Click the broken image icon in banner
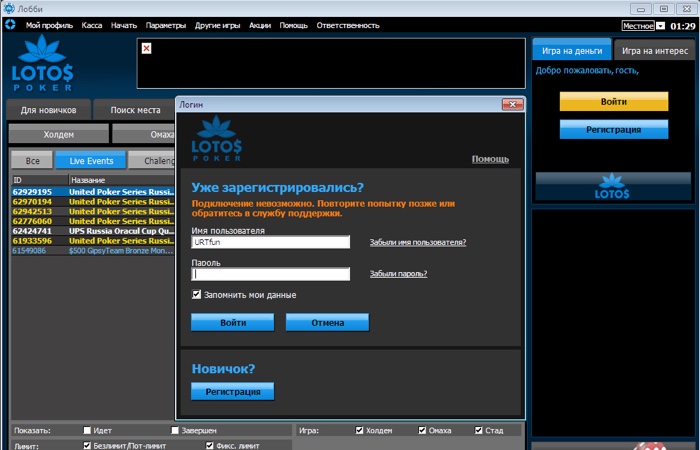 click(x=146, y=48)
